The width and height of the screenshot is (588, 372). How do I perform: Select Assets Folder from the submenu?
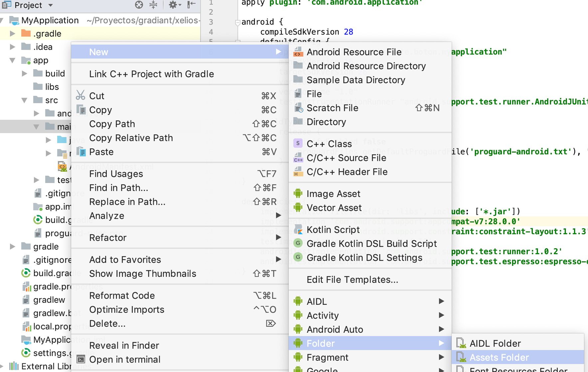coord(499,357)
